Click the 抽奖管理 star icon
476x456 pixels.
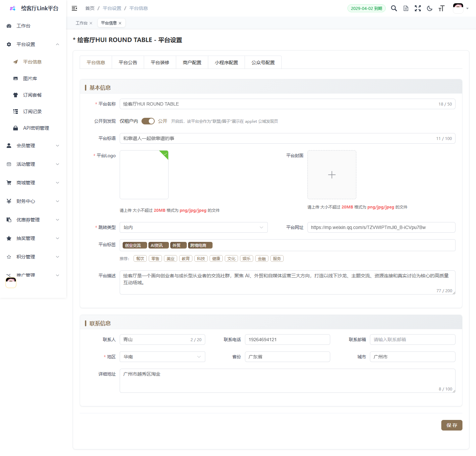click(x=9, y=238)
